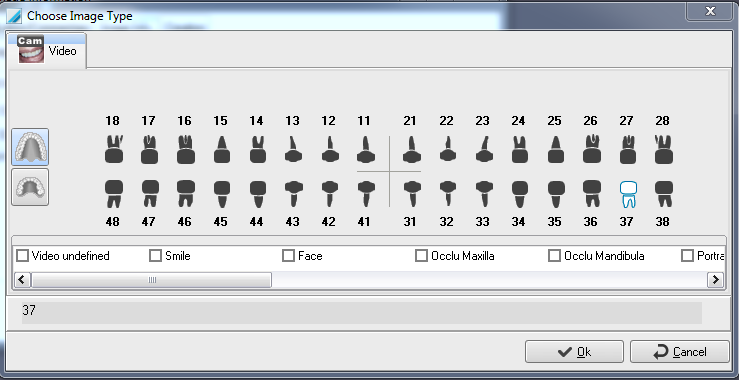Click the Cancel button
Viewport: 739px width, 380px height.
680,352
